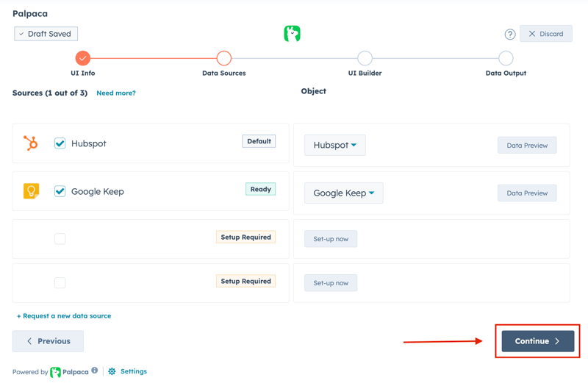Uncheck the Google Keep source checkbox
Screen dimensions: 588x386
[x=60, y=191]
